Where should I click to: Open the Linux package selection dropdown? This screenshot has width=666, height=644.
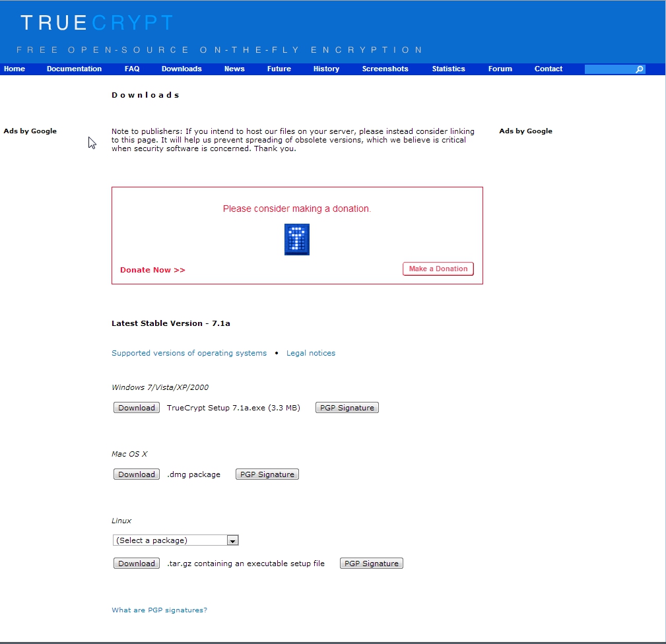172,540
